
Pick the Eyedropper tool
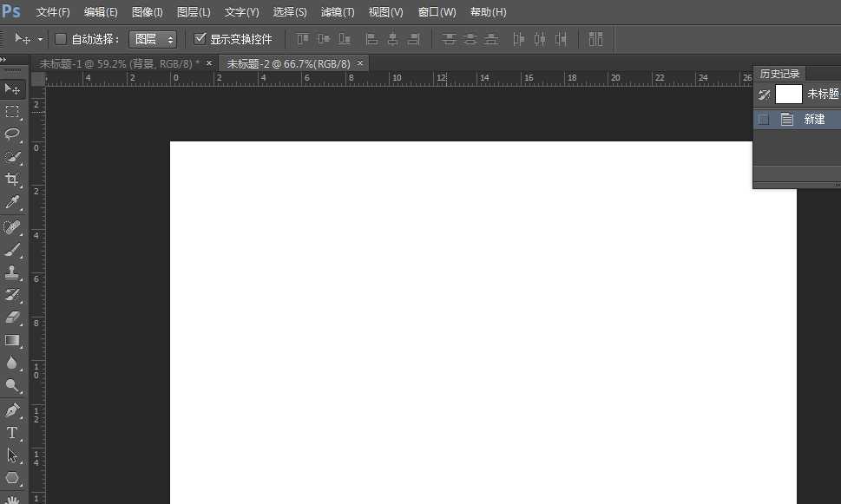click(12, 202)
